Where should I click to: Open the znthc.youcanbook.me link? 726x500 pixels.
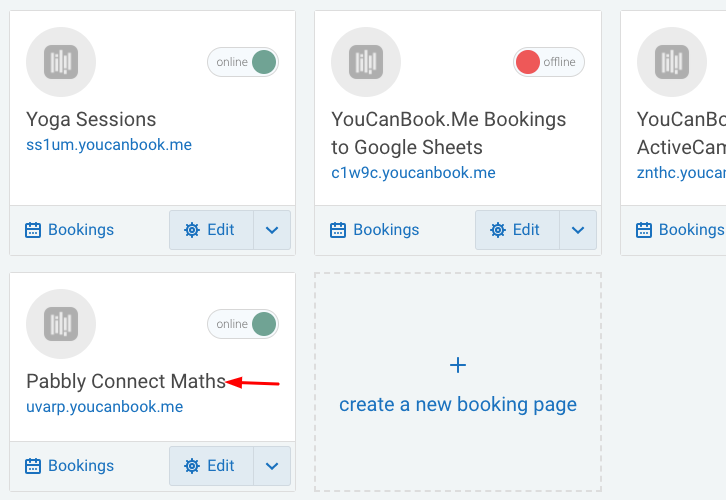[681, 173]
